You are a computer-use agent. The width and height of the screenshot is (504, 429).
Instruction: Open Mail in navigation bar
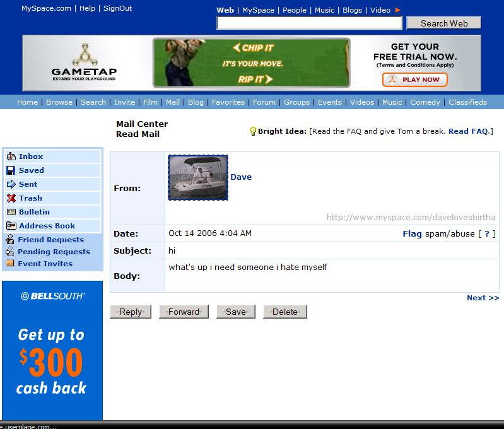173,102
